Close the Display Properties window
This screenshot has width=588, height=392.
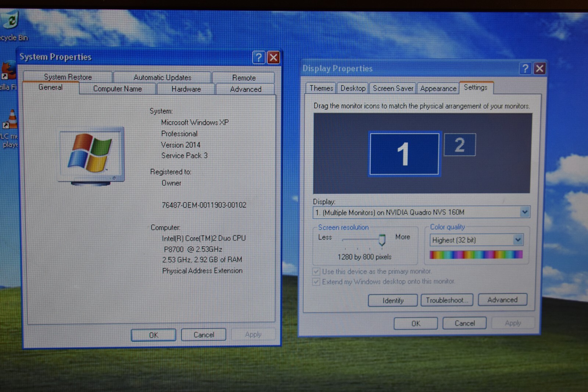[x=539, y=68]
